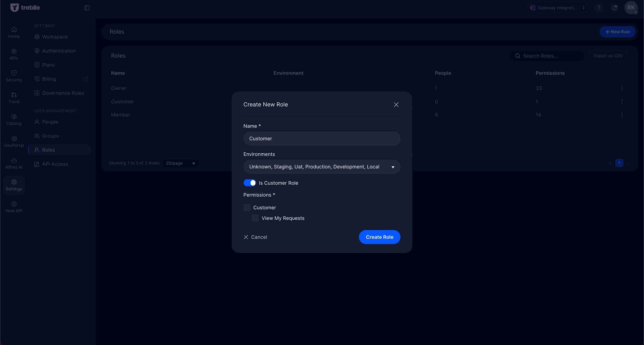644x345 pixels.
Task: Click the sidebar collapse panel icon
Action: pyautogui.click(x=87, y=8)
